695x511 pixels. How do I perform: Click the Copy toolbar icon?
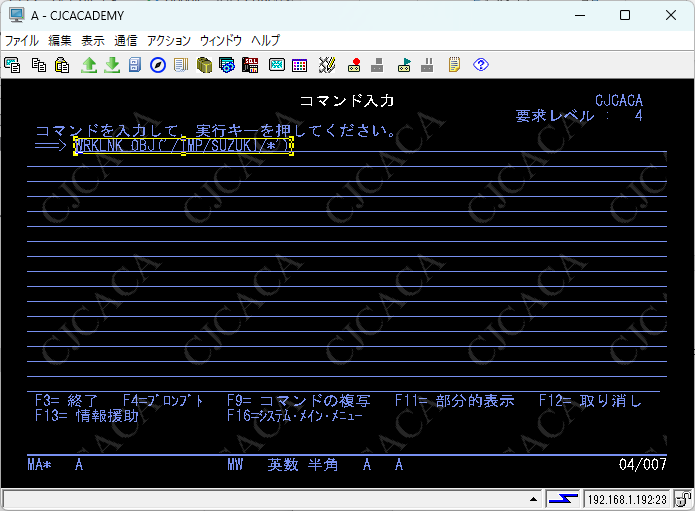point(39,65)
